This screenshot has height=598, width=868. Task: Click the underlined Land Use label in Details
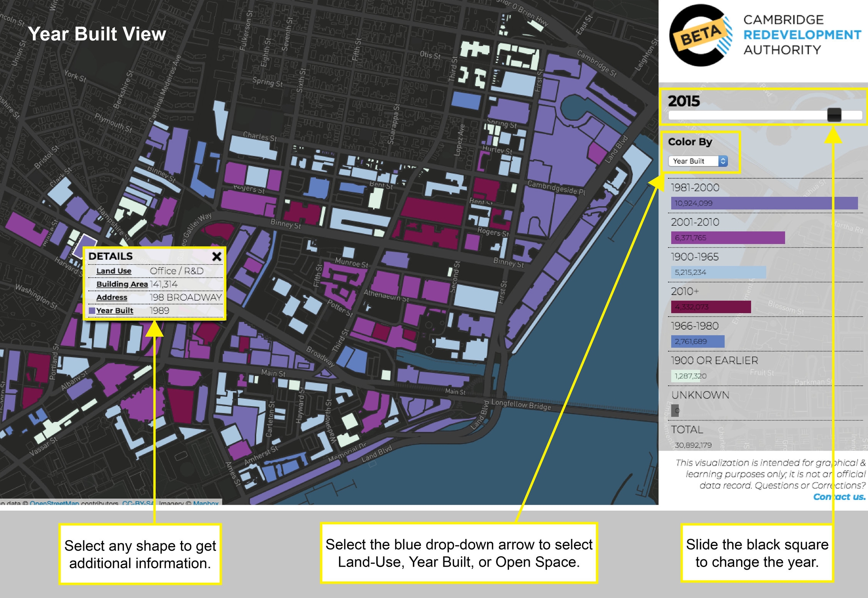click(114, 271)
